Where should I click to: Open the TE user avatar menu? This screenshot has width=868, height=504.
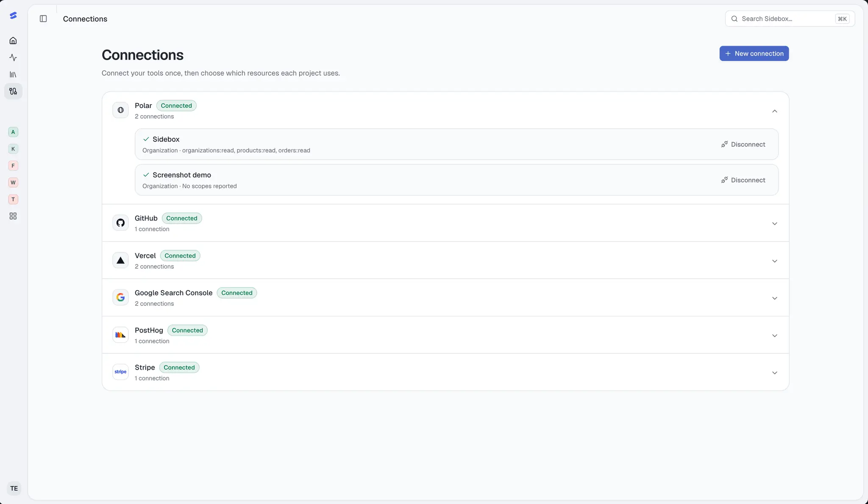point(14,488)
